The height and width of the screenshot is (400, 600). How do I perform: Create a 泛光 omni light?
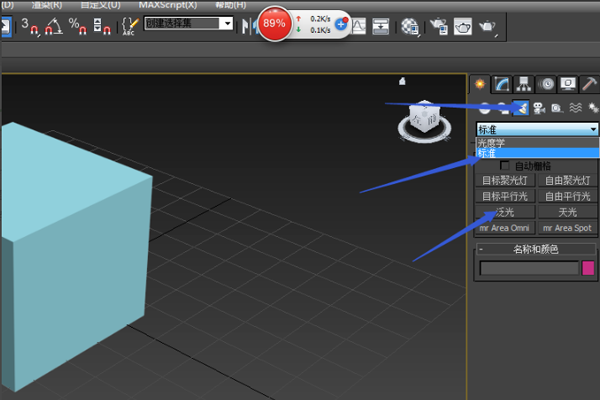tap(505, 212)
